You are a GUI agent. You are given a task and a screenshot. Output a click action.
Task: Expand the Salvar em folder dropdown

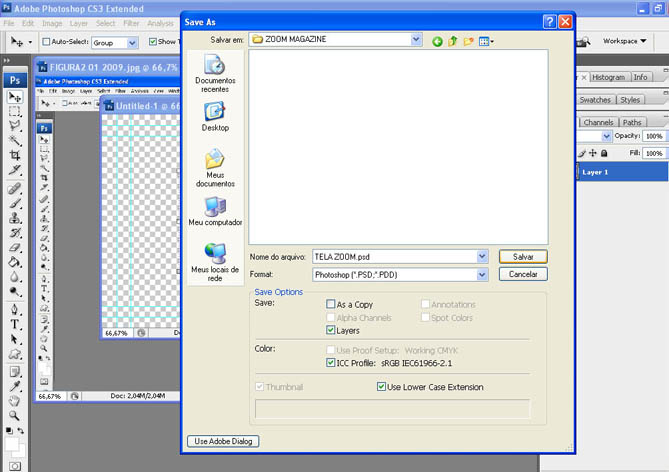(416, 40)
